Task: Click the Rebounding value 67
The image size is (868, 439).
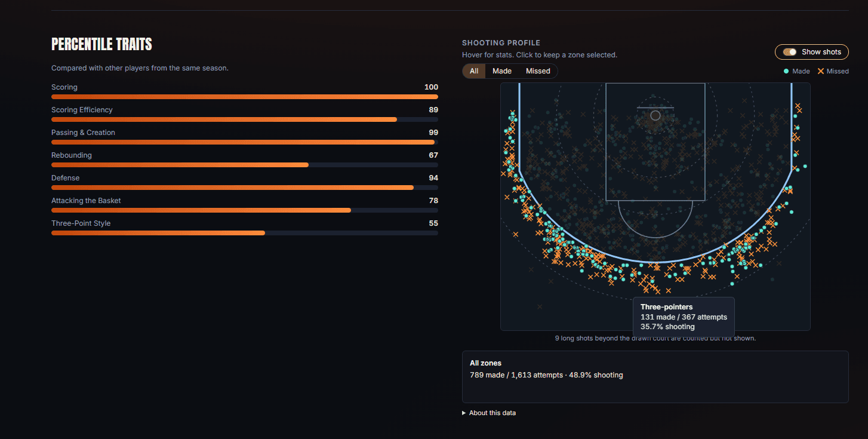Action: coord(433,155)
